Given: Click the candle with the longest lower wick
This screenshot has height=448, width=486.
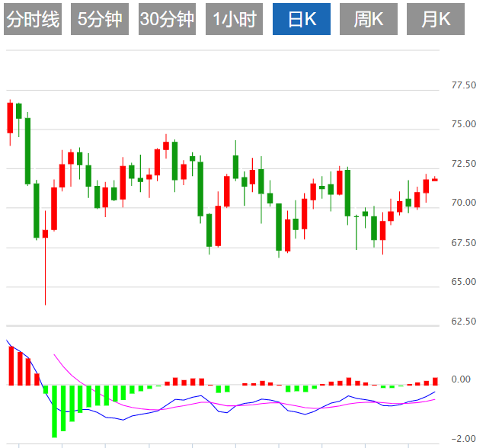Looking at the screenshot, I should click(45, 234).
